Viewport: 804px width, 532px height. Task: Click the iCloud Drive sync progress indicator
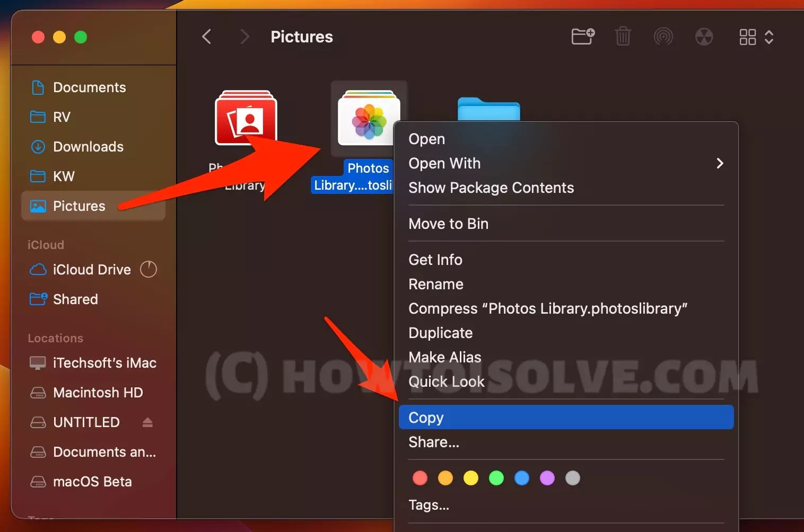[149, 269]
